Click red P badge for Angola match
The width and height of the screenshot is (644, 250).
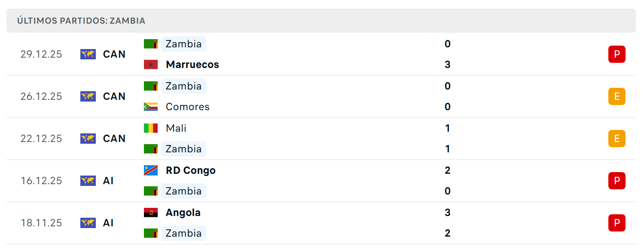point(617,223)
